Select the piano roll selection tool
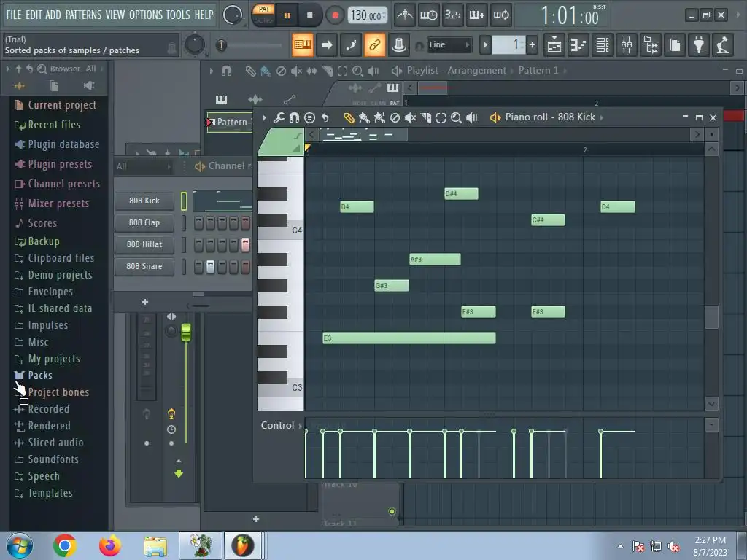This screenshot has width=747, height=560. 441,117
